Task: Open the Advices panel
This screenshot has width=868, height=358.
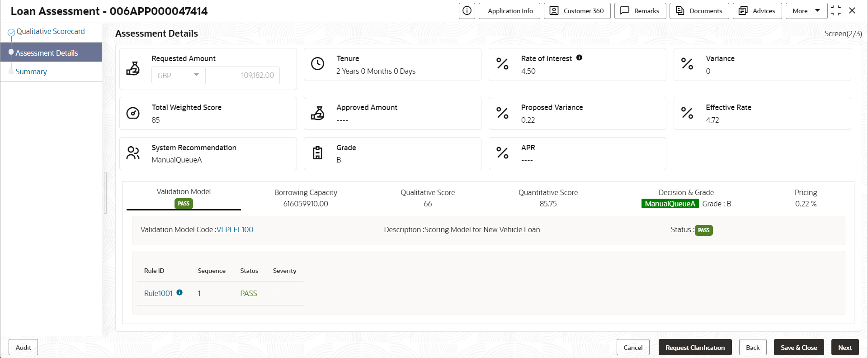Action: point(757,11)
